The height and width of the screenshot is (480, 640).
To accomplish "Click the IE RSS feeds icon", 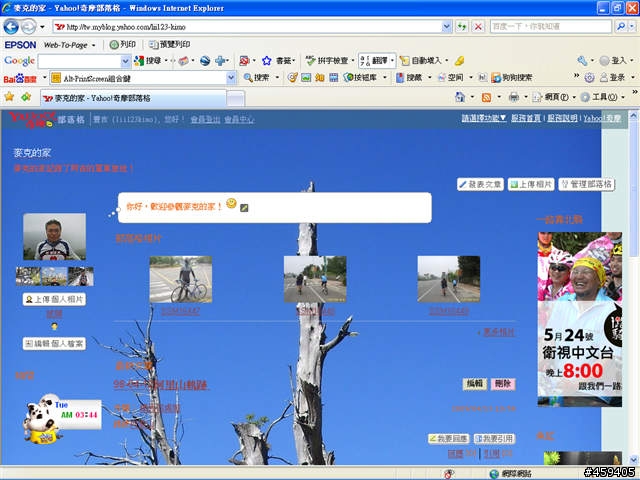I will (x=487, y=97).
